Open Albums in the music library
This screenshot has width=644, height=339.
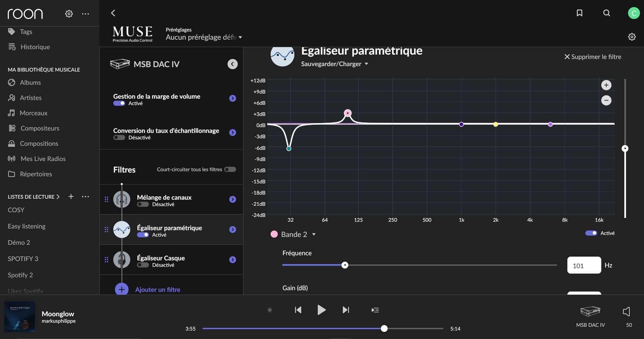(x=30, y=82)
